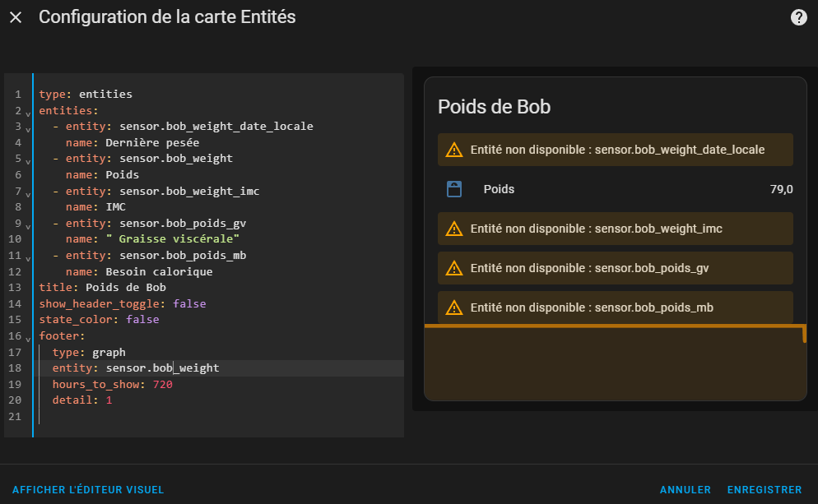Collapse the entities block fold arrow on line 2
Viewport: 818px width, 504px height.
pyautogui.click(x=28, y=113)
